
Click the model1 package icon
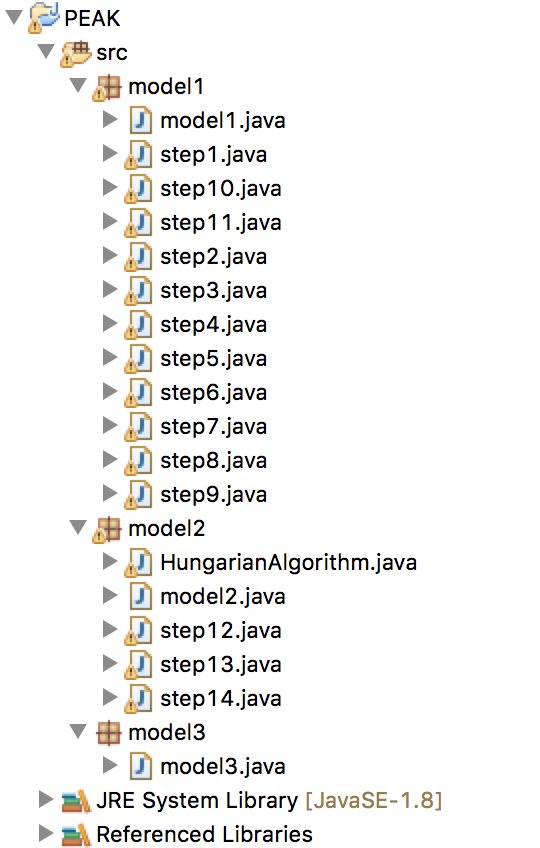(107, 87)
